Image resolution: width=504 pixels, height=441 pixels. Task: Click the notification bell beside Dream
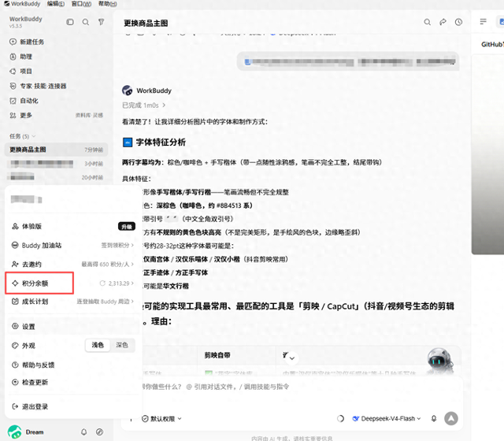pyautogui.click(x=84, y=432)
